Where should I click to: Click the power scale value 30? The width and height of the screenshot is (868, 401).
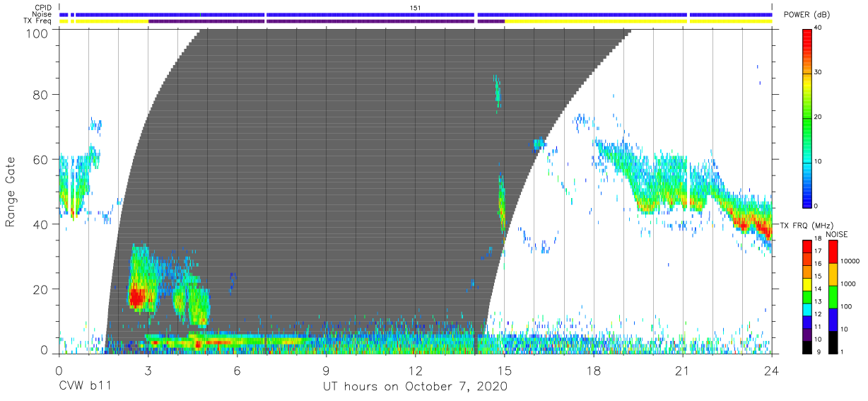point(819,72)
